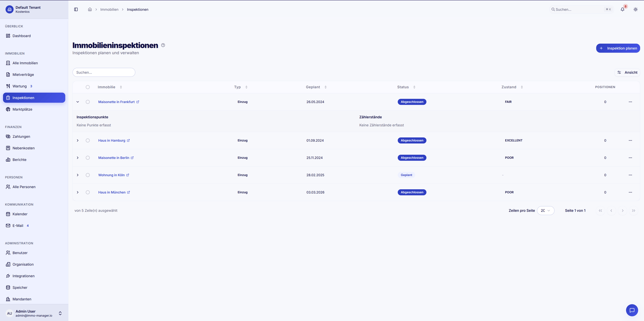Open the rows per page dropdown
The image size is (644, 321).
coord(546,211)
